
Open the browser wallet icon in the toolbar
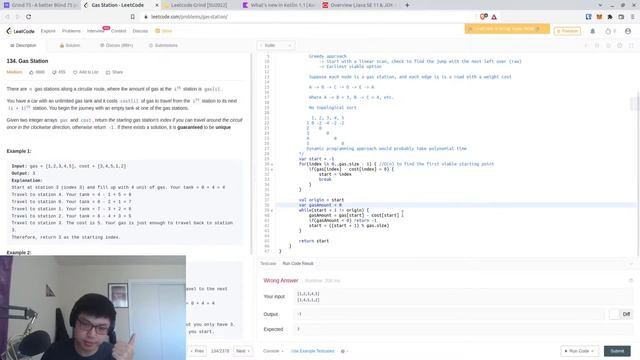pos(621,17)
